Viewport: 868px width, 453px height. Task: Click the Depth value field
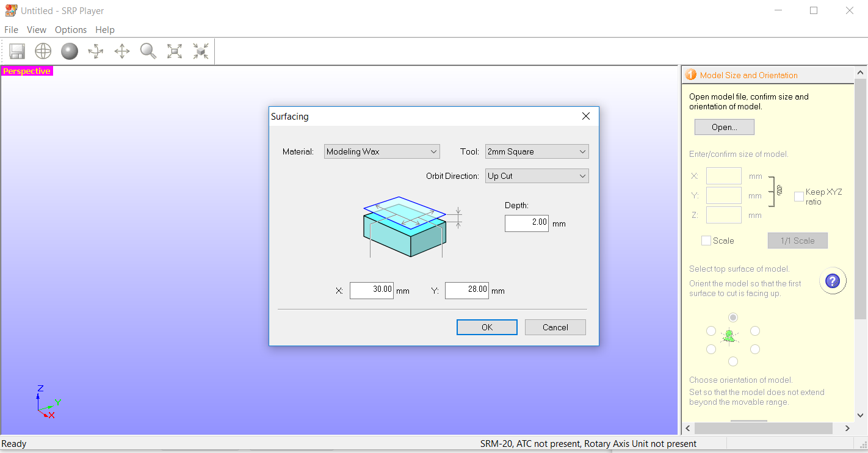(527, 223)
